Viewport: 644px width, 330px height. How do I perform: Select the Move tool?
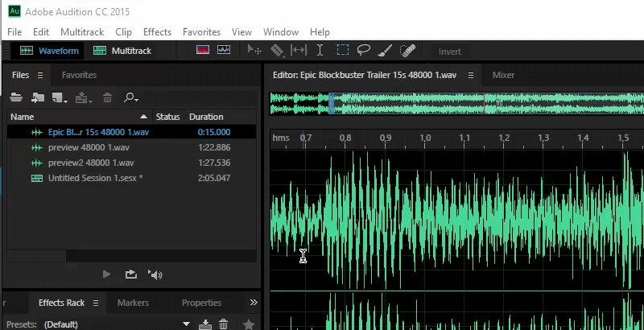[254, 51]
